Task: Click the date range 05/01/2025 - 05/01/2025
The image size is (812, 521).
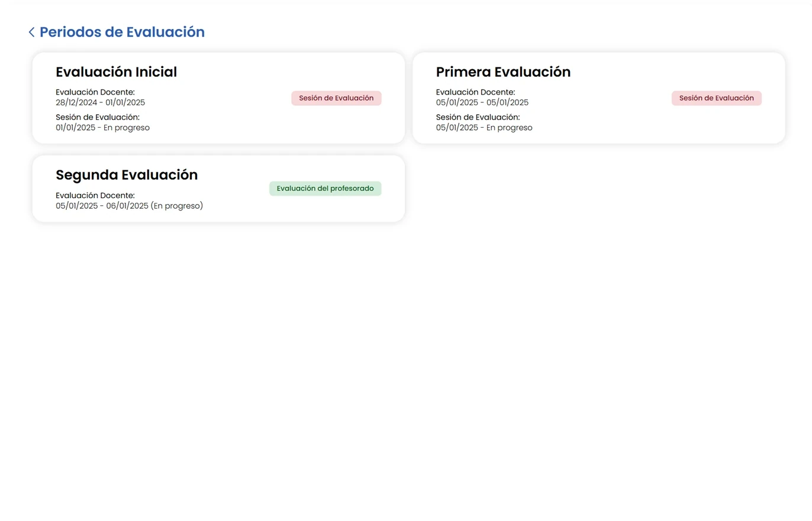Action: click(x=482, y=102)
